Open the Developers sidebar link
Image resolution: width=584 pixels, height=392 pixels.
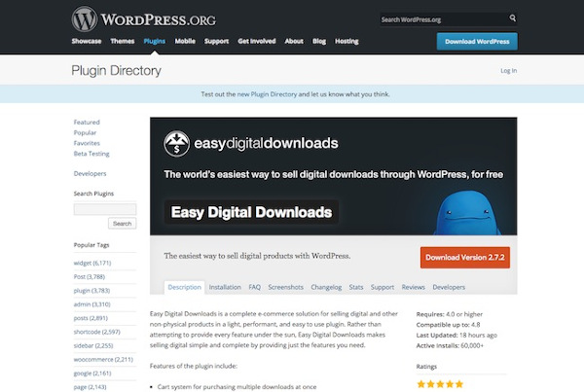click(90, 173)
